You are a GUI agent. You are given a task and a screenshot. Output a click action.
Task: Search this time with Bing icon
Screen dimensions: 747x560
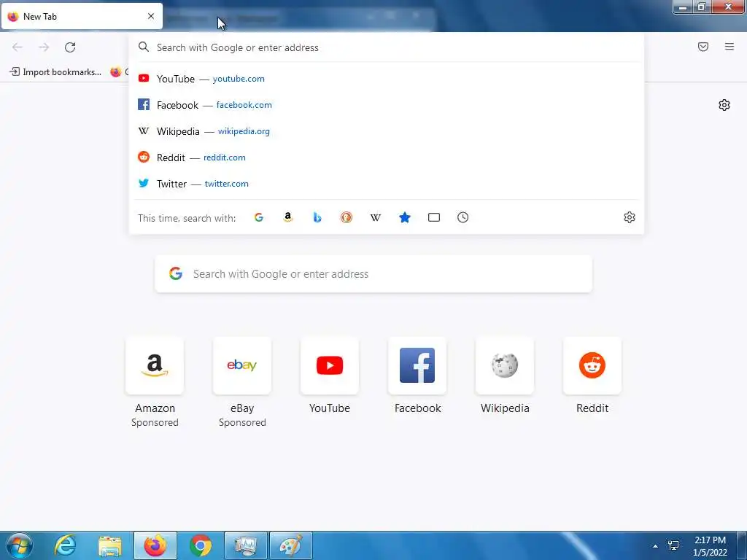tap(317, 217)
